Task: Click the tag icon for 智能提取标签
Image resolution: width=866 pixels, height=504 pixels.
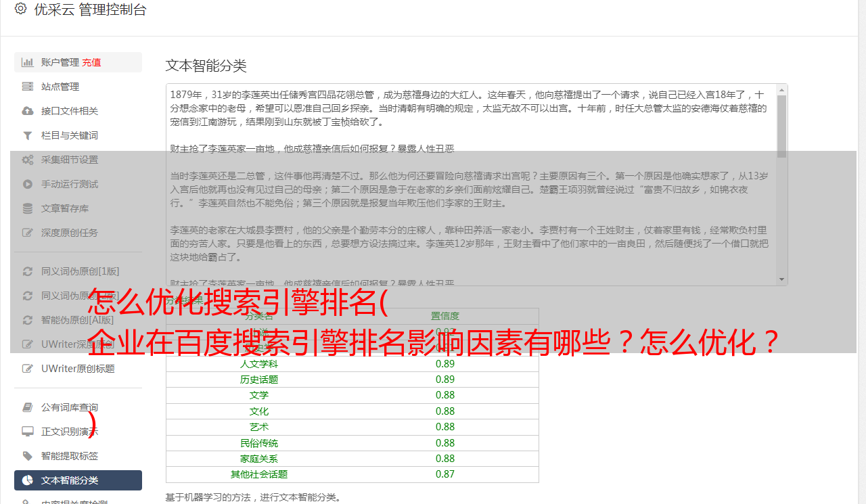Action: click(28, 456)
